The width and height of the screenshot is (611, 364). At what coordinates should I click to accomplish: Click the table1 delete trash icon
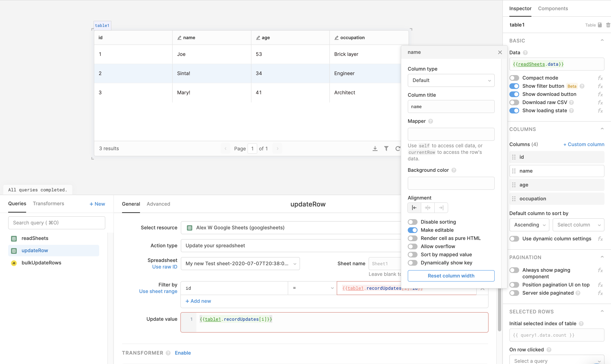click(608, 25)
